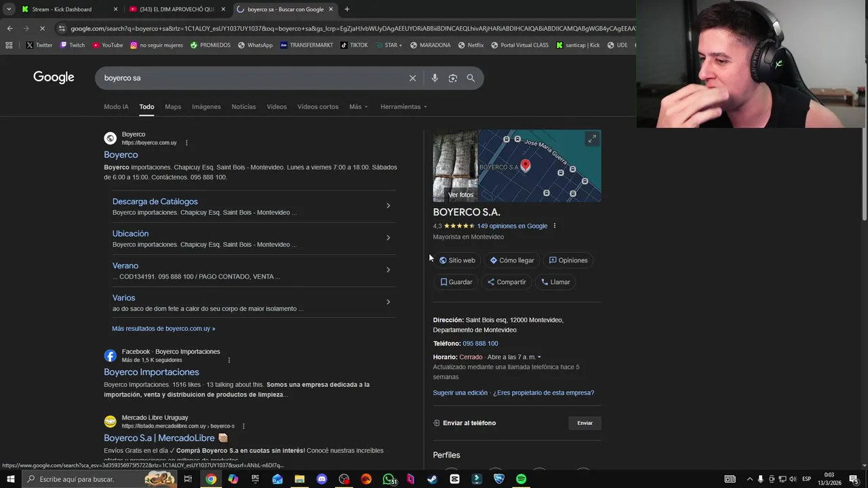This screenshot has height=488, width=868.
Task: Switch to the Modo IA tab
Action: pyautogui.click(x=116, y=106)
